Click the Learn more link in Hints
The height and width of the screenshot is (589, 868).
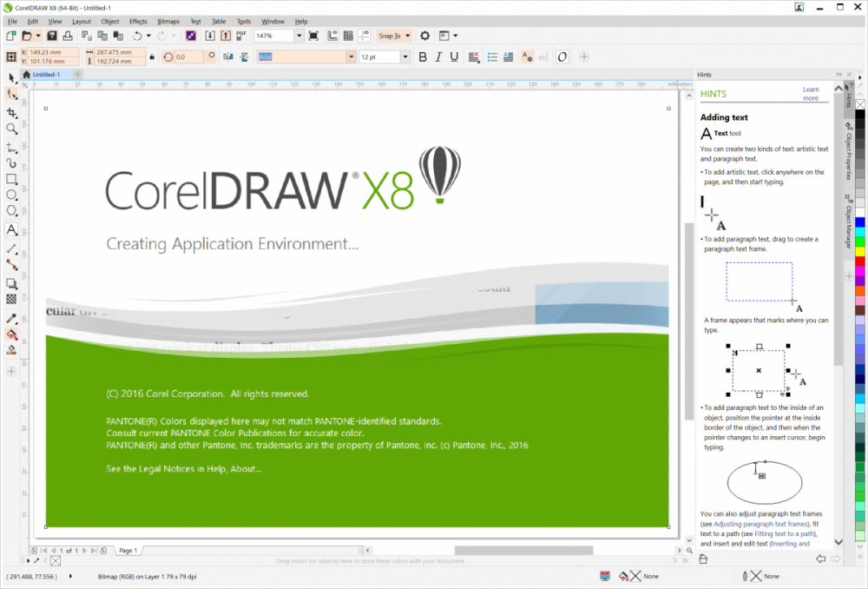(811, 94)
